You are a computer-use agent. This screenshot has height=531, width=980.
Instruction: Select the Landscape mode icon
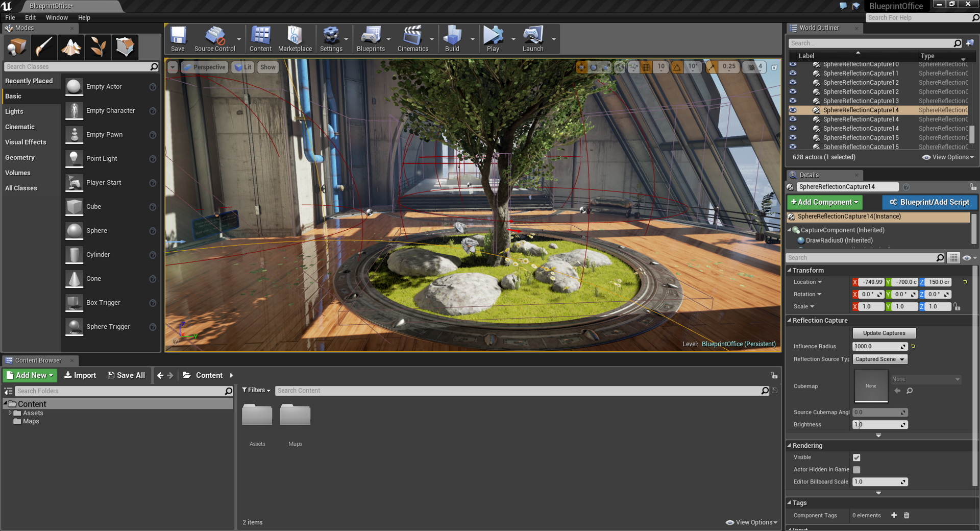[71, 47]
